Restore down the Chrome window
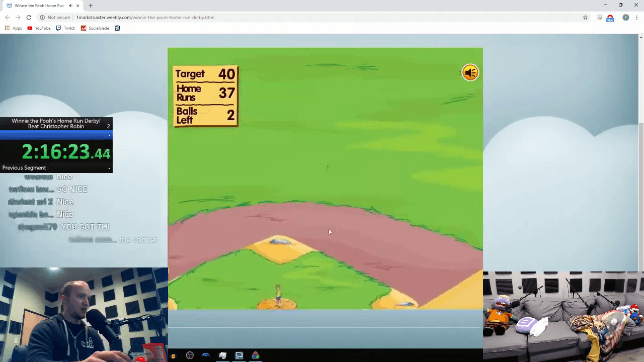This screenshot has width=644, height=362. [620, 5]
